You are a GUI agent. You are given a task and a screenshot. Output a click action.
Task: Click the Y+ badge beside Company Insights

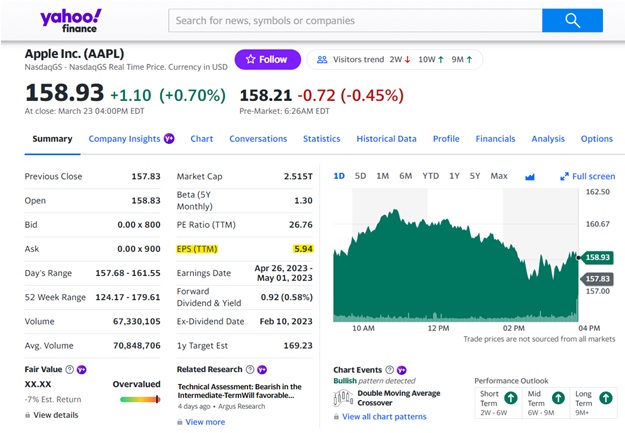[169, 138]
